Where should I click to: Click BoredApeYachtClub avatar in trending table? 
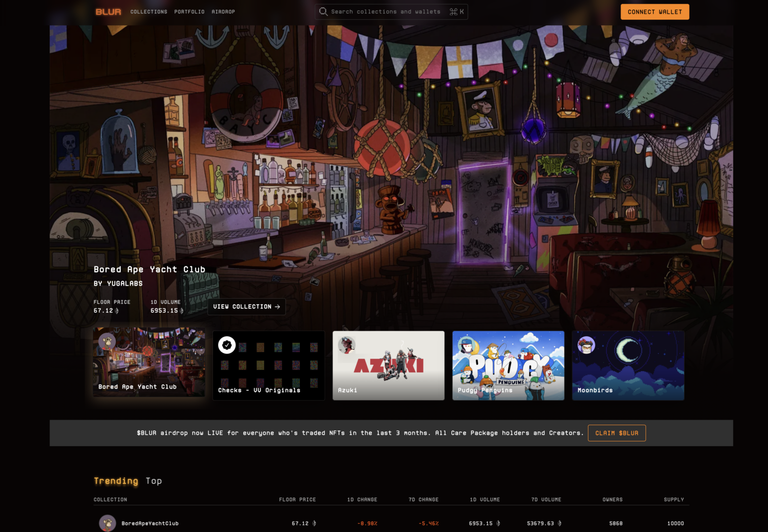click(107, 523)
